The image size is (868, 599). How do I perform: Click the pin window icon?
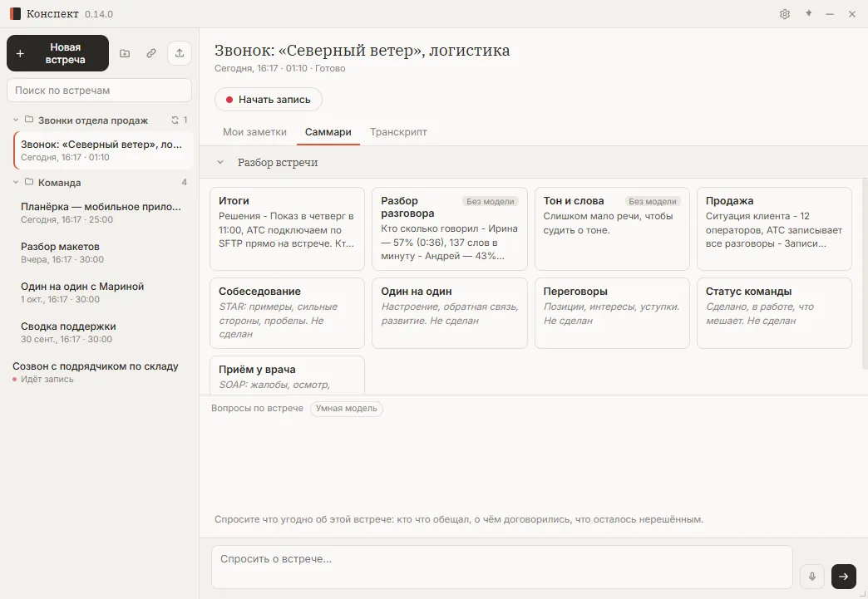click(x=808, y=14)
